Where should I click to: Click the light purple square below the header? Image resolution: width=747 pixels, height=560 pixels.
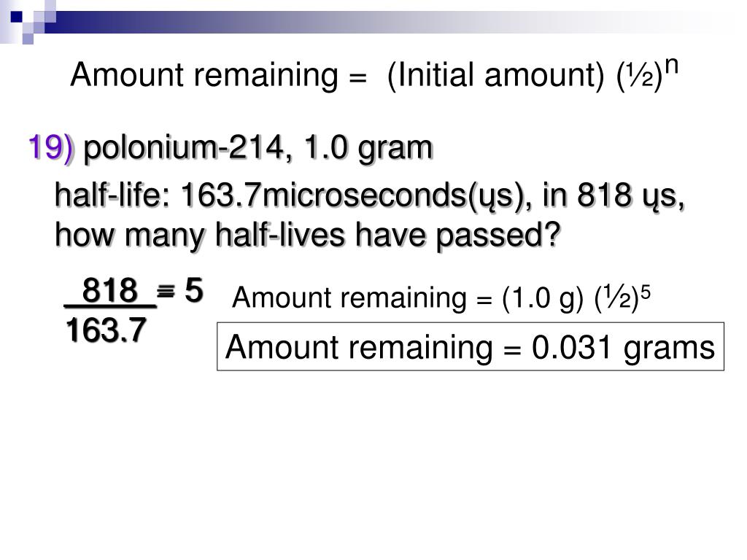28,39
